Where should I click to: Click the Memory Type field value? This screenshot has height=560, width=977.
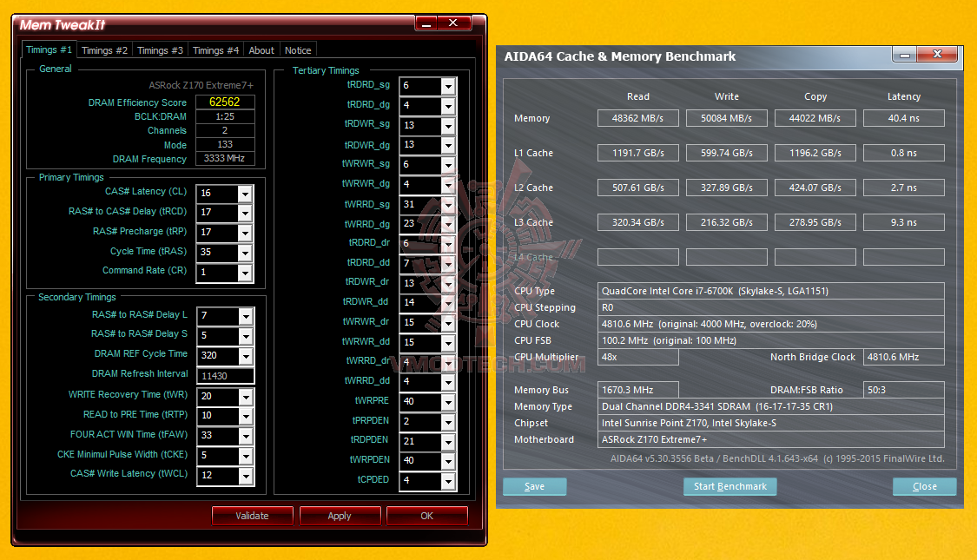(771, 406)
